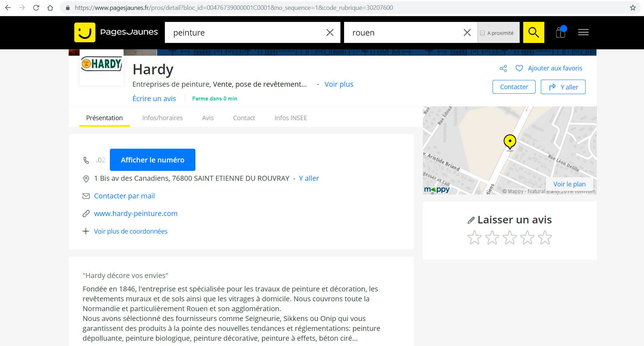Click the 'Hardy' business title
The width and height of the screenshot is (644, 346).
click(153, 69)
